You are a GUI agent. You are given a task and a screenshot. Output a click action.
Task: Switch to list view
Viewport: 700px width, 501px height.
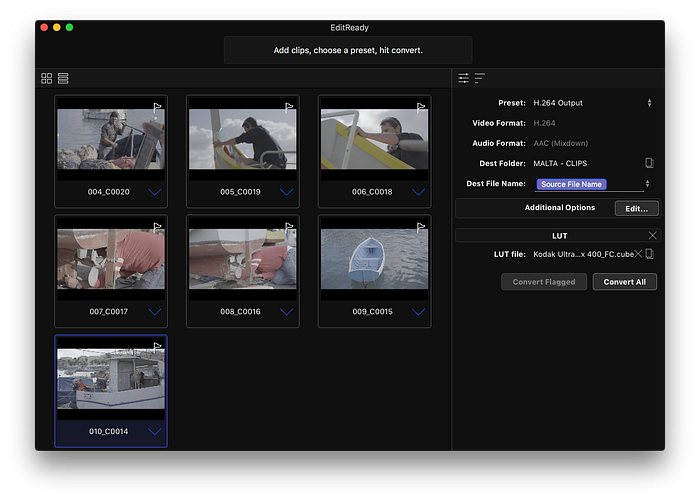coord(63,79)
